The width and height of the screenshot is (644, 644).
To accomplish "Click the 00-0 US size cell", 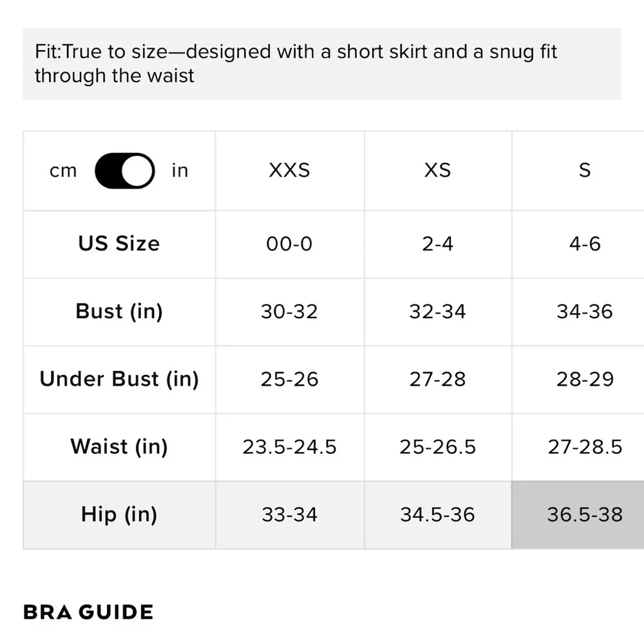I will [289, 244].
